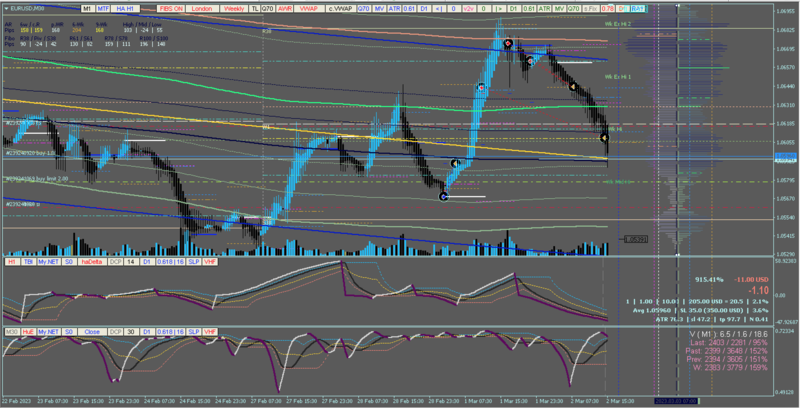
Task: Click My.NET in the M30 indicator panel
Action: click(x=48, y=332)
